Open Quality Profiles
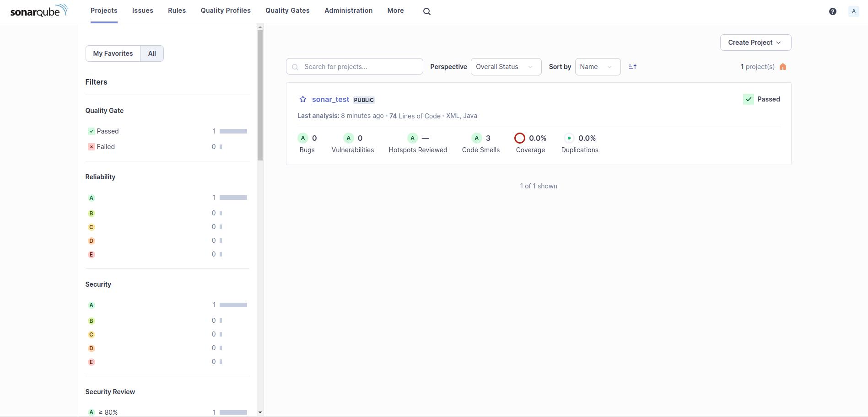Viewport: 868px width, 417px height. 226,11
